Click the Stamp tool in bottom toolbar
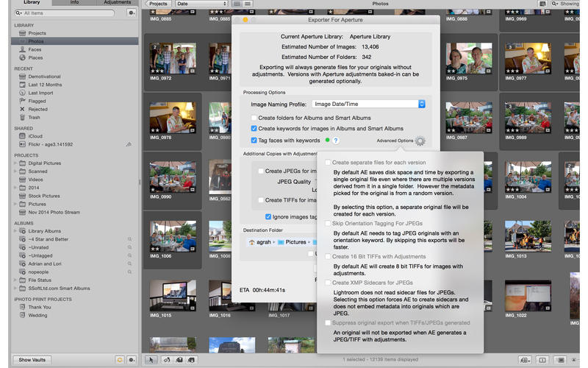Viewport: 588px width, 368px height. click(191, 360)
